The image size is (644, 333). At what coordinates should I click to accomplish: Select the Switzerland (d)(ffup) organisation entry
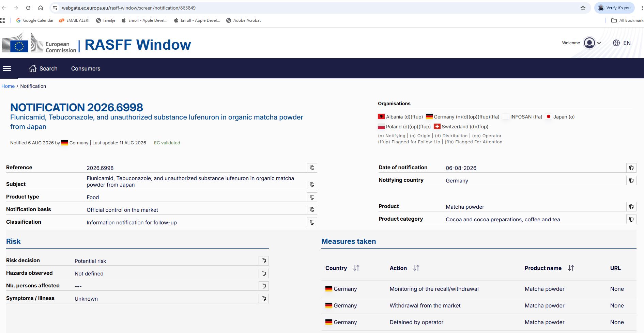click(x=461, y=127)
